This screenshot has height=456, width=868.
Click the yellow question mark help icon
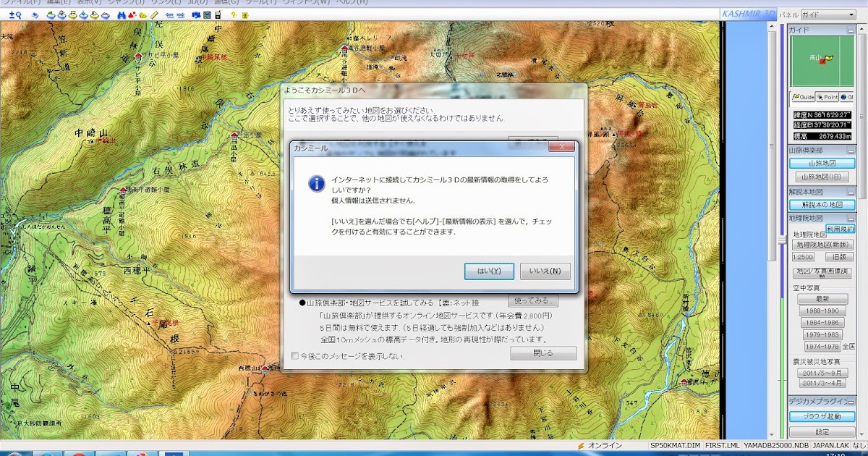click(233, 15)
